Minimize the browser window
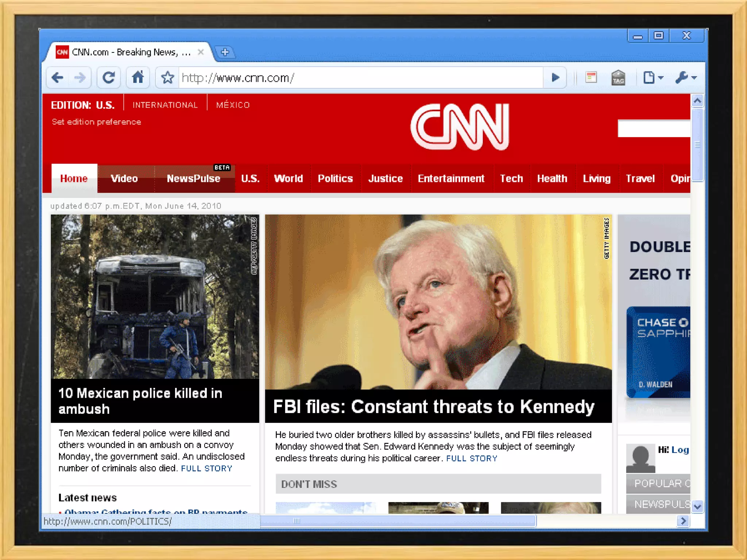Screen dimensions: 747x560 [638, 36]
